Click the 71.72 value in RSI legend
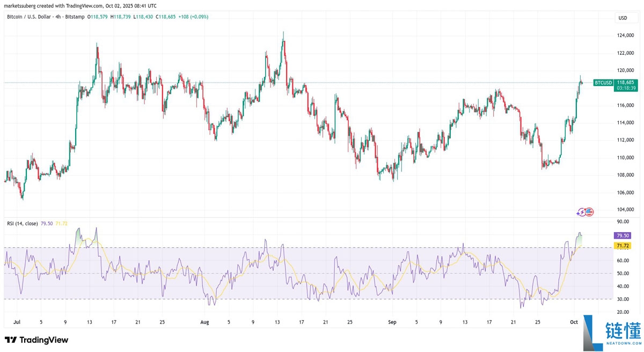 (61, 223)
